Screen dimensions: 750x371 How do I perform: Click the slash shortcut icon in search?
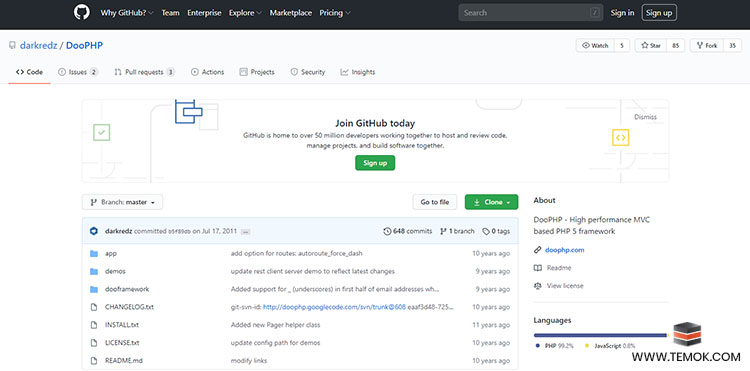(595, 13)
